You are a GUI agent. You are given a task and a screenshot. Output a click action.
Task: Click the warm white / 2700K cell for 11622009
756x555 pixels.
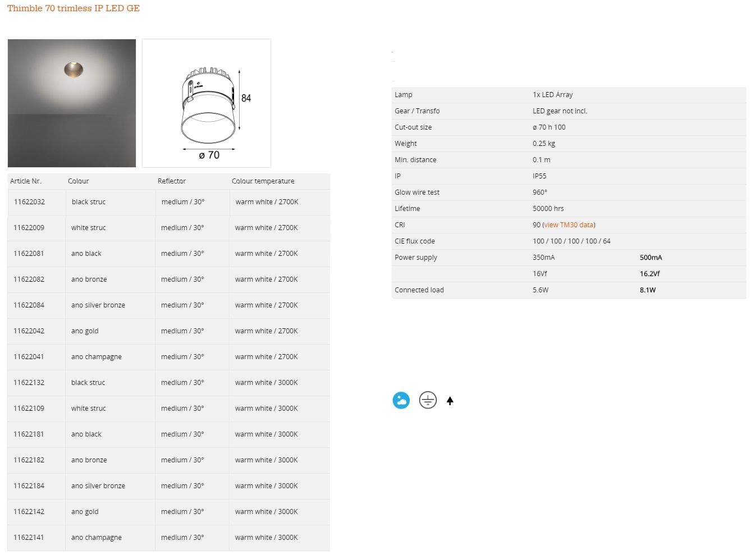(266, 228)
